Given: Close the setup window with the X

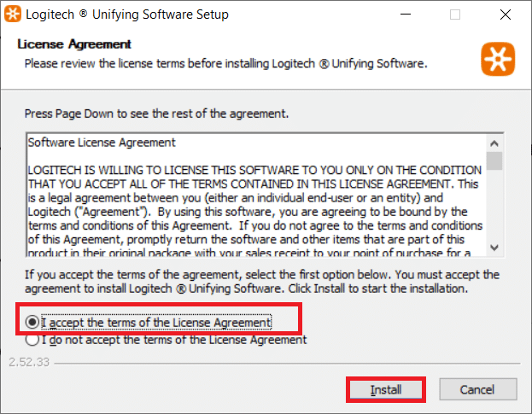Looking at the screenshot, I should [506, 15].
